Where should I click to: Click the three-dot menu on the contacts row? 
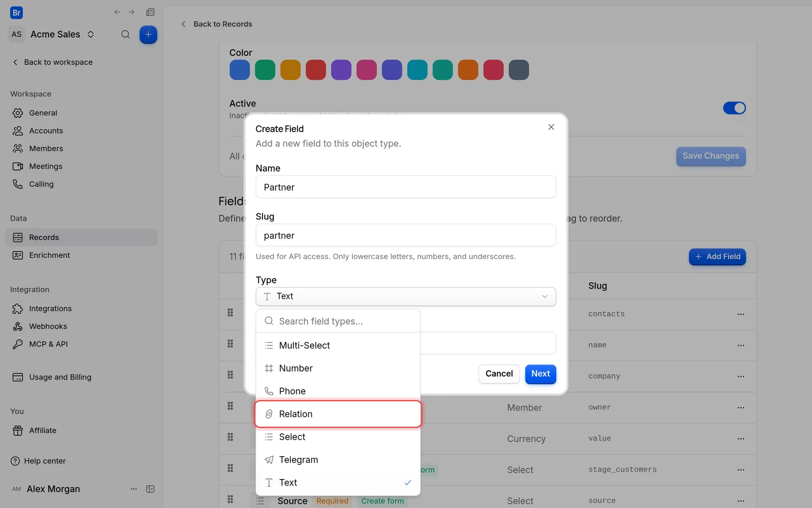coord(741,314)
